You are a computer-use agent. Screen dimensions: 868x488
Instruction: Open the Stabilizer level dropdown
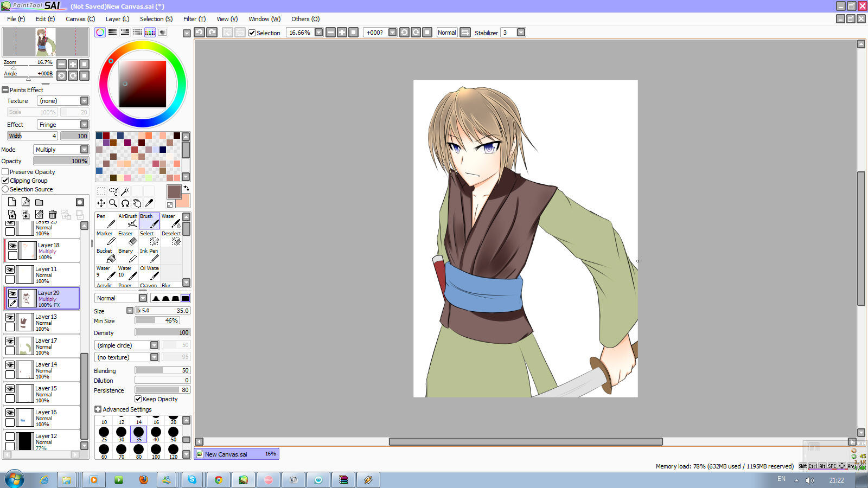coord(521,33)
